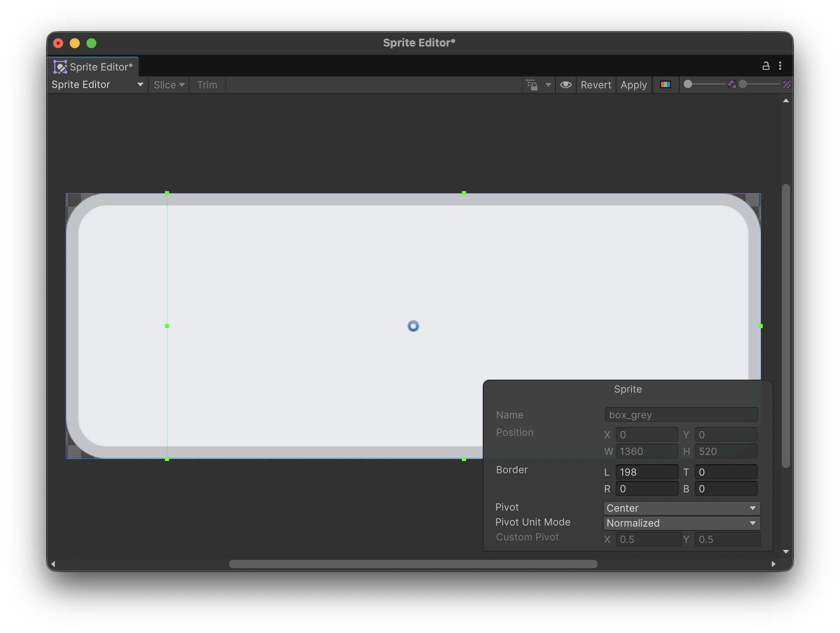
Task: Open the Sprite Editor mode dropdown
Action: click(x=97, y=85)
